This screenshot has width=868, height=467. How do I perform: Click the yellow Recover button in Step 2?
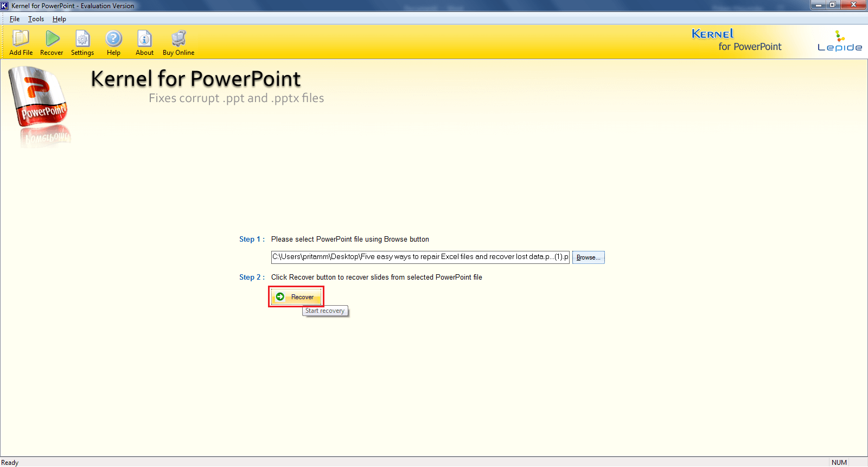click(296, 296)
